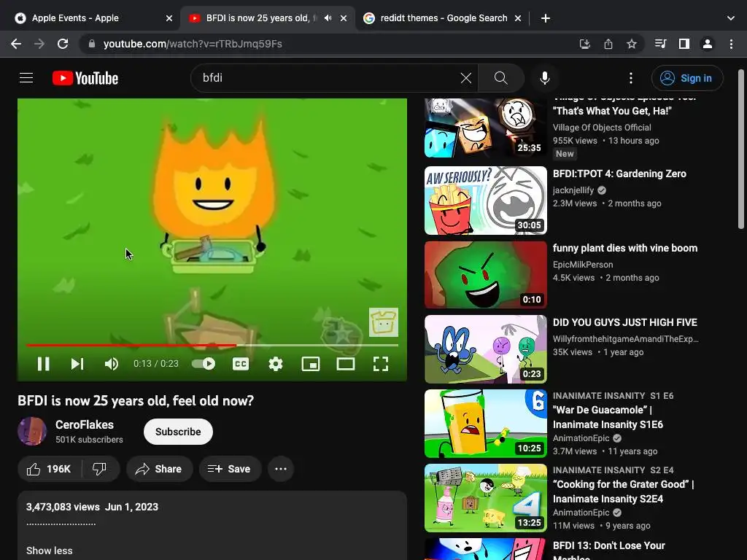Seek on the red video progress bar

(212, 345)
